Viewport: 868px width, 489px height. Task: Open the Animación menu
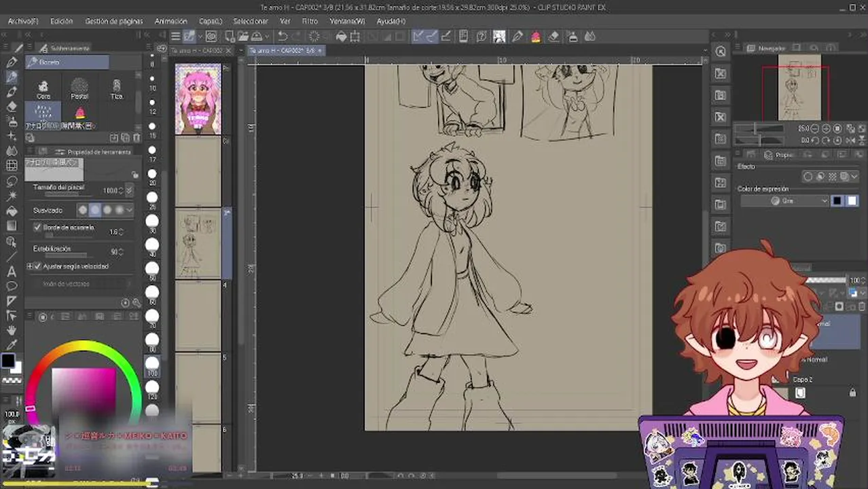[x=171, y=21]
